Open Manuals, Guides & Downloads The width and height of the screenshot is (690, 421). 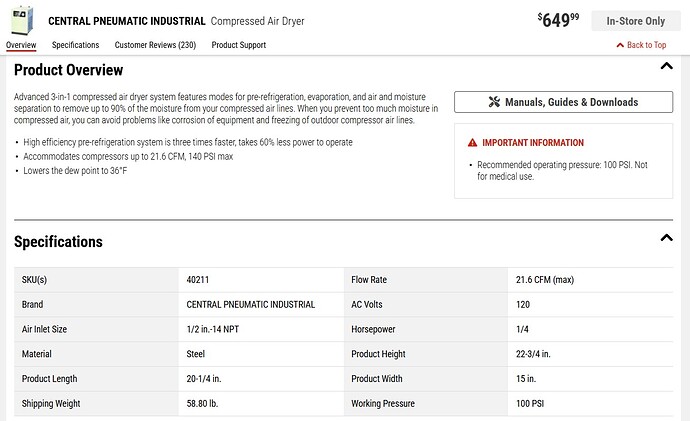(563, 102)
